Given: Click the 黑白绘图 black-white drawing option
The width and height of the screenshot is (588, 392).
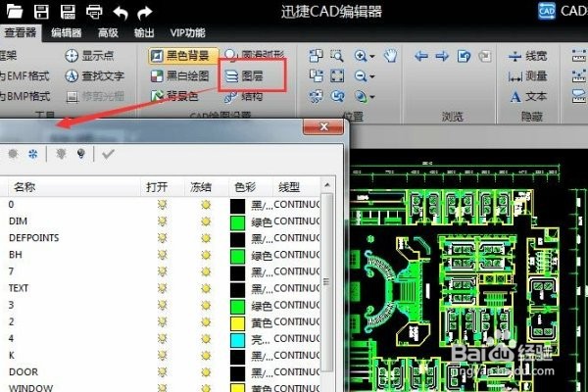Looking at the screenshot, I should pyautogui.click(x=179, y=76).
